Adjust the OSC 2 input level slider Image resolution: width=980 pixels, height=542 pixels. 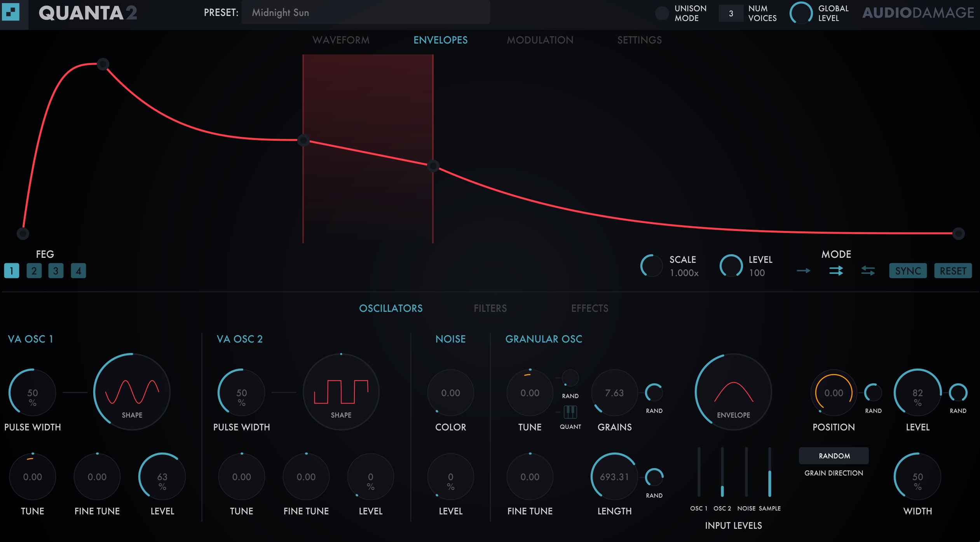pyautogui.click(x=723, y=482)
